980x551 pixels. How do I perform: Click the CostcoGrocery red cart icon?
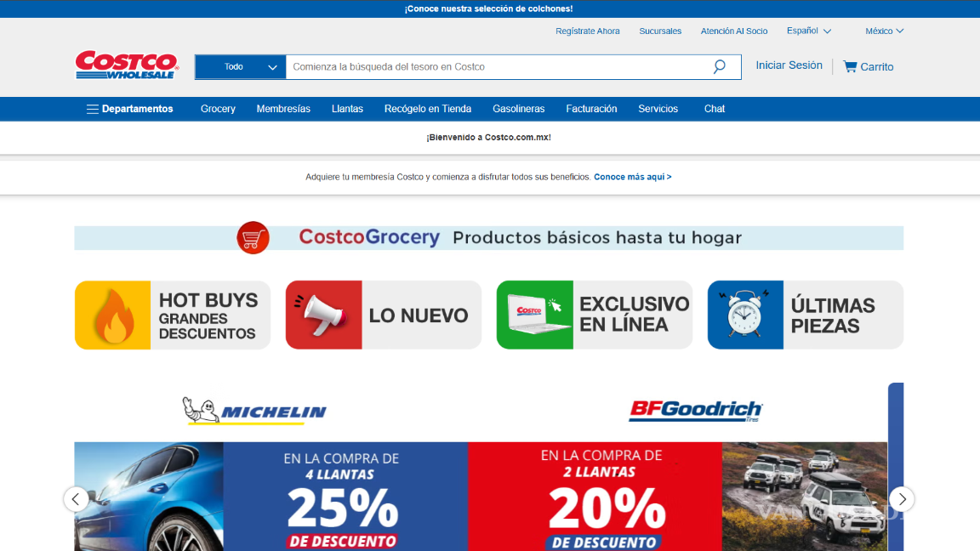pos(253,238)
